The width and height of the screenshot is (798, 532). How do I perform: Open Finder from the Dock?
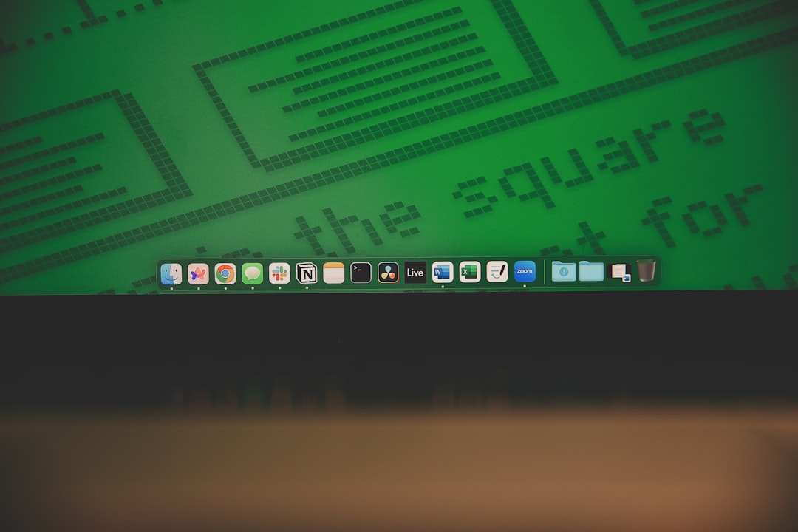click(171, 273)
